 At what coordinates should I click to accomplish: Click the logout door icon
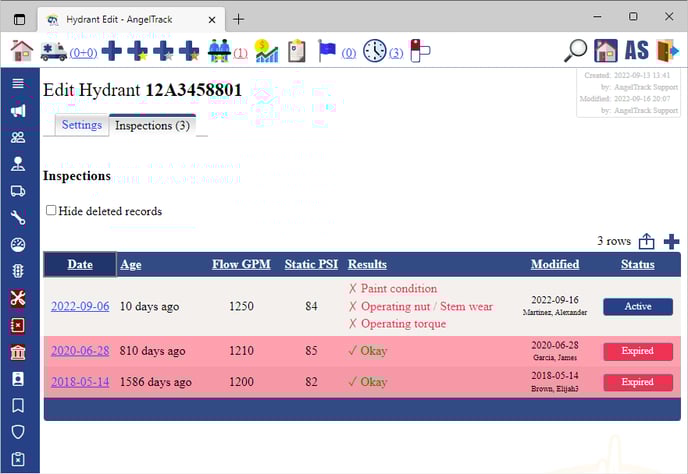coord(668,50)
